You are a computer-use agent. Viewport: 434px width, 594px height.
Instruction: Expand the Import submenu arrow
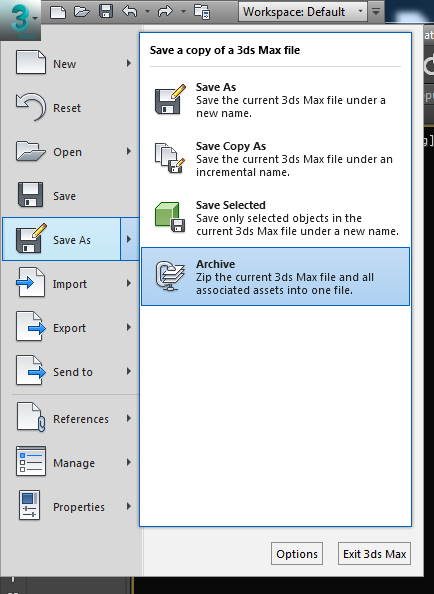(x=129, y=283)
